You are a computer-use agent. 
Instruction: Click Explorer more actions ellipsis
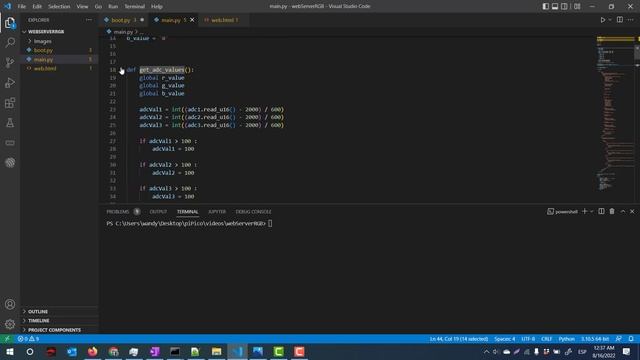[x=89, y=20]
